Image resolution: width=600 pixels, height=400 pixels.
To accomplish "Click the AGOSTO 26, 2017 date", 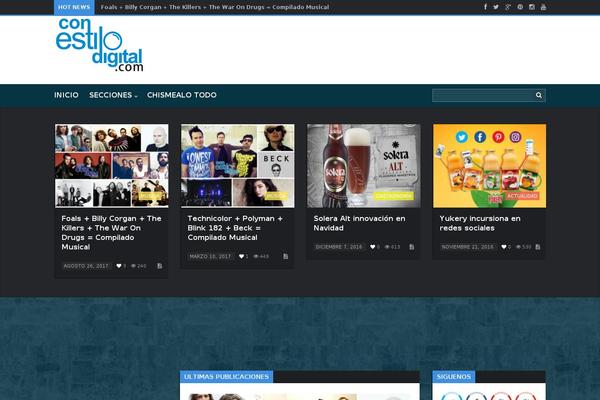I will [86, 266].
